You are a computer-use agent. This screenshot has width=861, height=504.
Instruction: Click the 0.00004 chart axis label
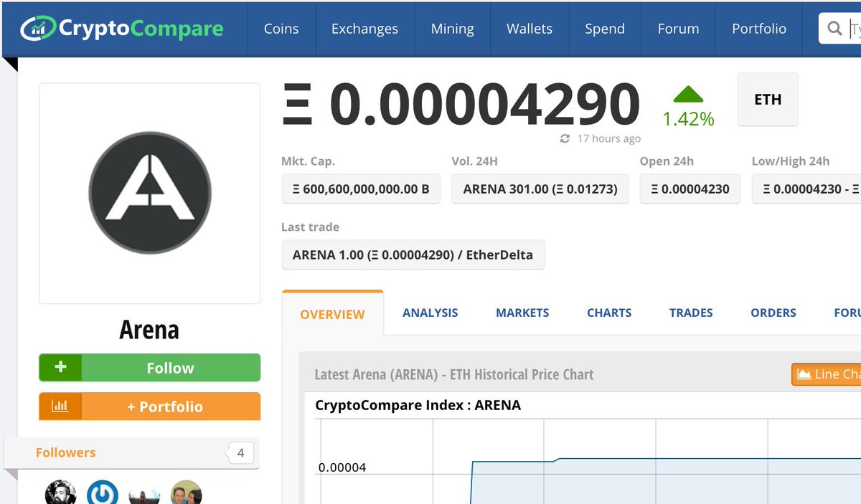[342, 467]
